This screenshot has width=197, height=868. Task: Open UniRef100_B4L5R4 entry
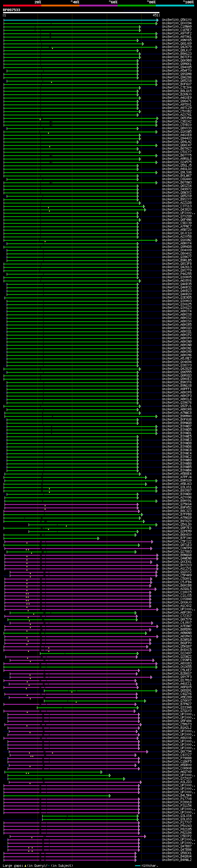pos(176,796)
